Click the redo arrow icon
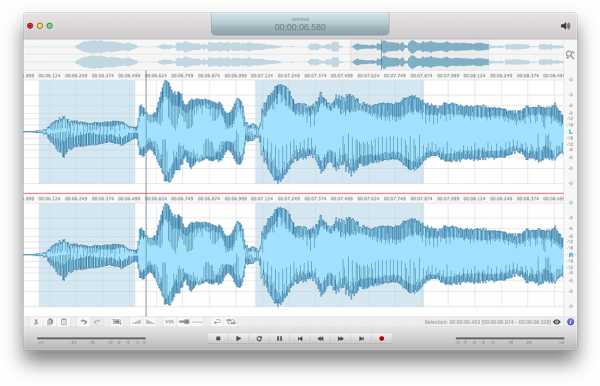 [x=98, y=322]
